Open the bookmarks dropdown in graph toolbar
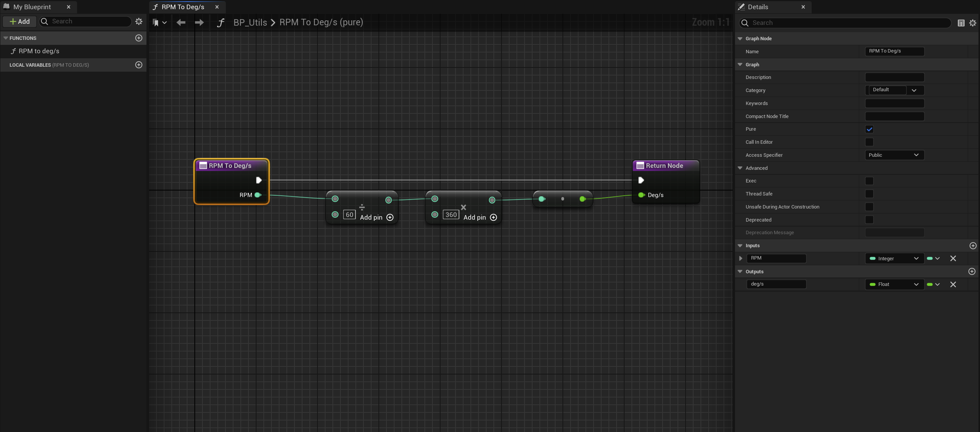The image size is (980, 432). (x=159, y=23)
